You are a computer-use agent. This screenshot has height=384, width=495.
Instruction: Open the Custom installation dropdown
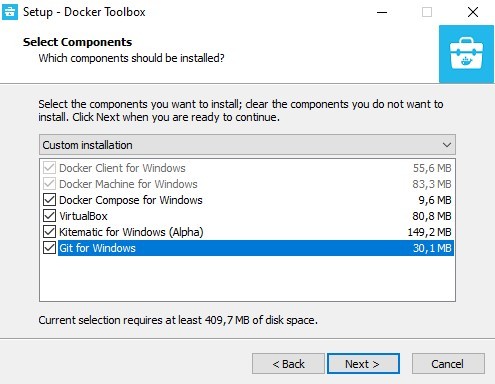pos(247,145)
